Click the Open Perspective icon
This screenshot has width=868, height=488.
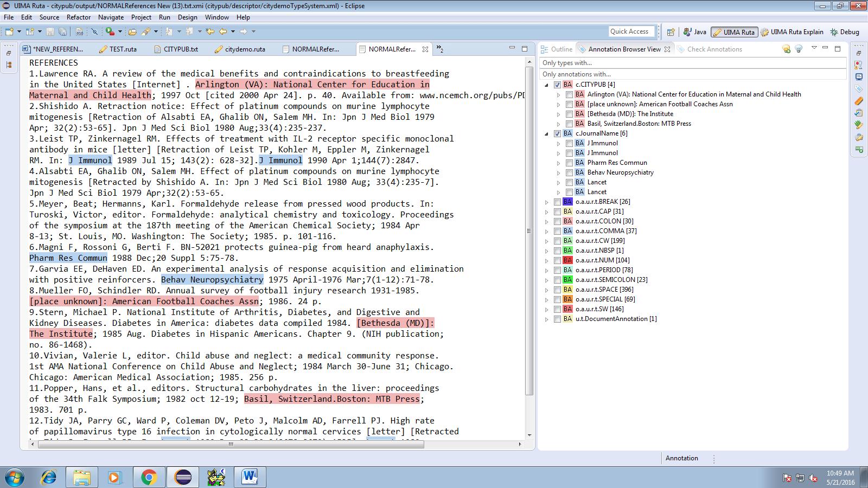tap(671, 32)
